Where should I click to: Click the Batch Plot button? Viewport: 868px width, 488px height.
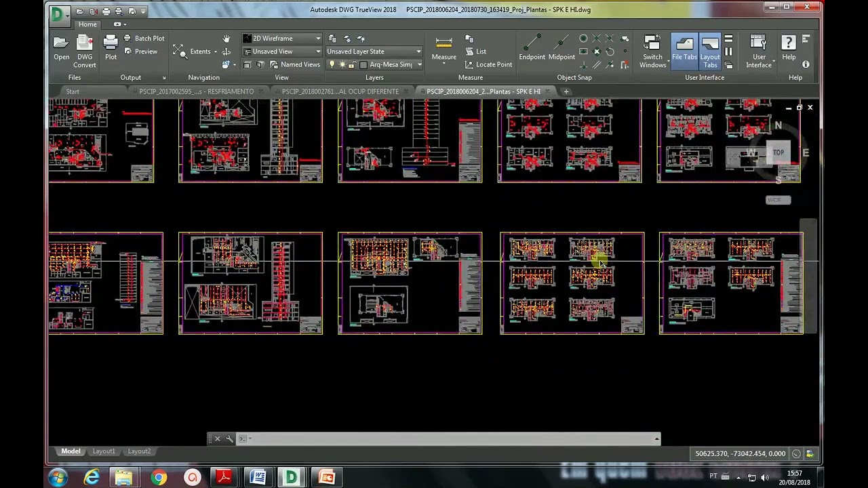(x=144, y=39)
